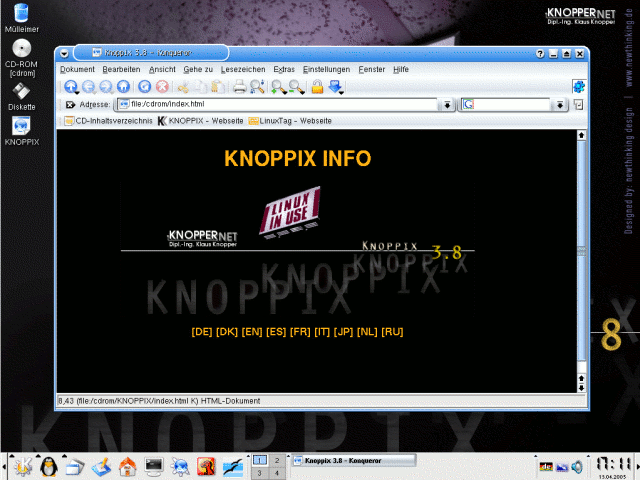Screen dimensions: 640x480
Task: Click the German keyboard layout tray flag
Action: tap(546, 467)
